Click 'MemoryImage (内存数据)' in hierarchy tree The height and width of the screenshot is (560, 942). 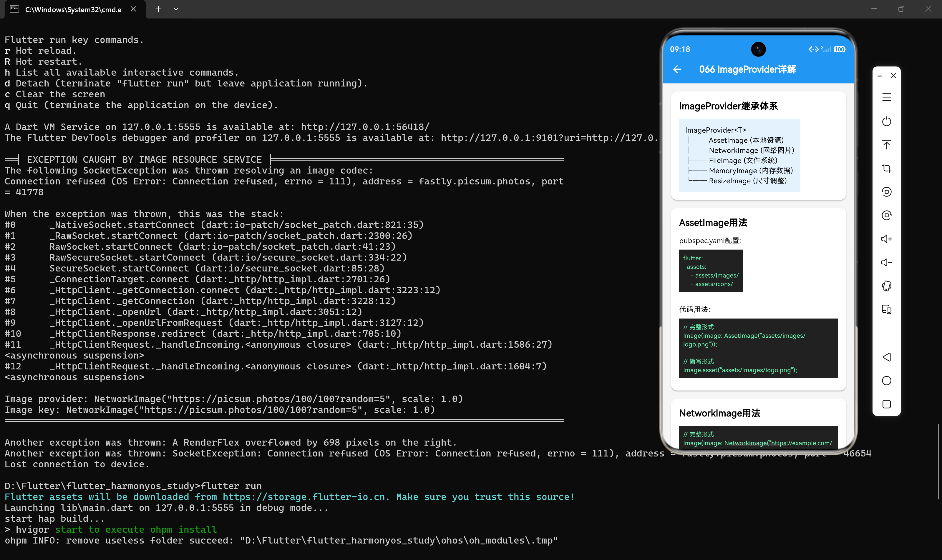point(751,171)
